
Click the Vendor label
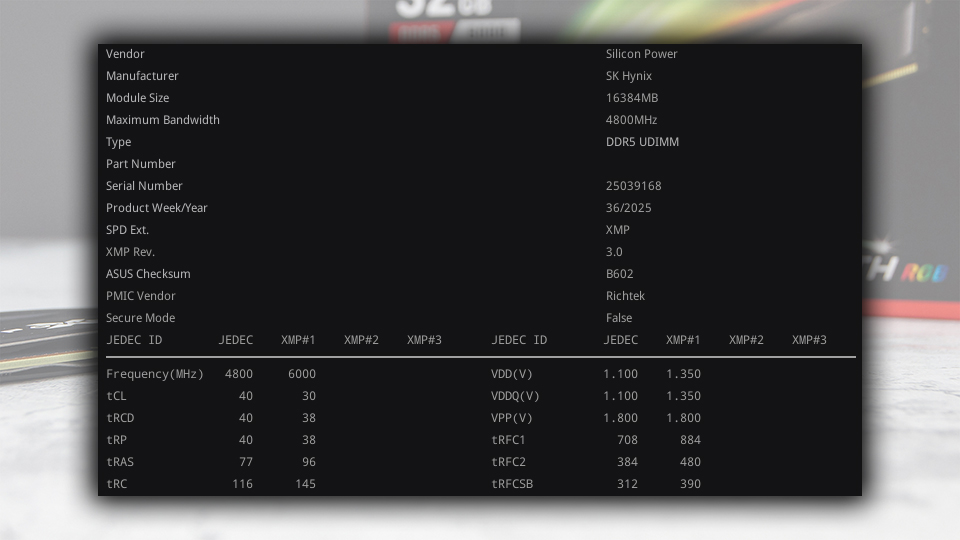click(125, 54)
